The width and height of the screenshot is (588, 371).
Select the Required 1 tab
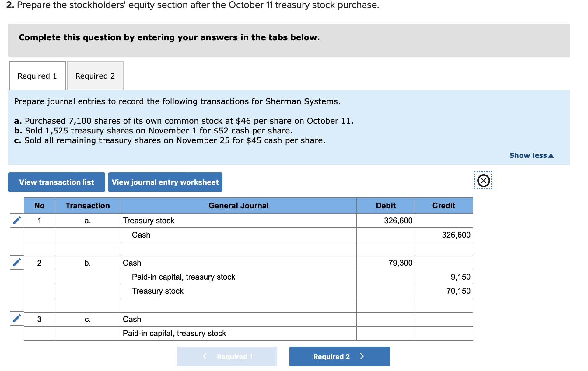tap(37, 76)
